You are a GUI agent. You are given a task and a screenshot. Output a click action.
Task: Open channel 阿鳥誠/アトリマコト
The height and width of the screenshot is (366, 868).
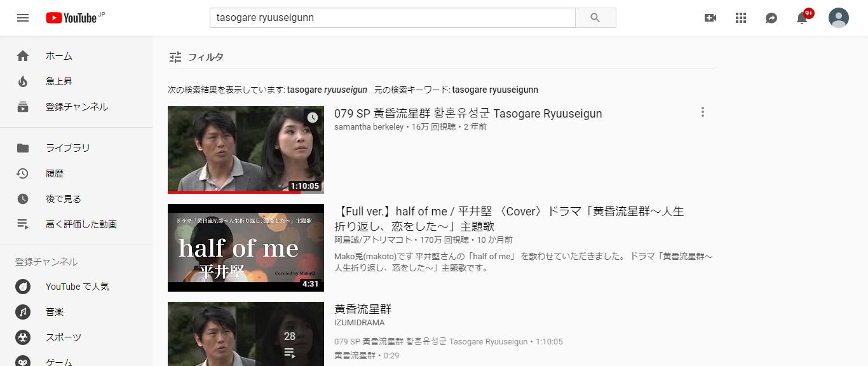[374, 240]
